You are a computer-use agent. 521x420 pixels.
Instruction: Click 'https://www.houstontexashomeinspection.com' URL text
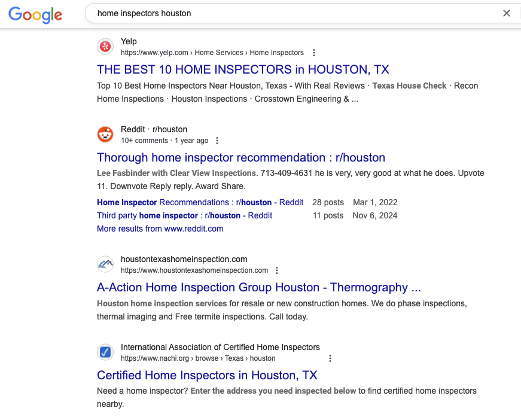(x=194, y=270)
